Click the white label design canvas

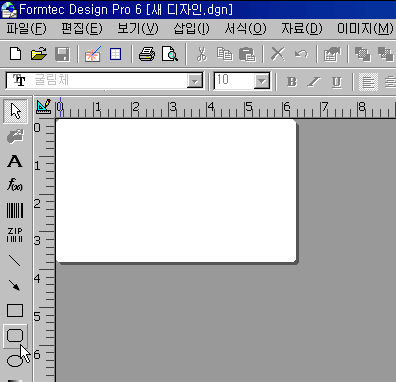pyautogui.click(x=176, y=191)
